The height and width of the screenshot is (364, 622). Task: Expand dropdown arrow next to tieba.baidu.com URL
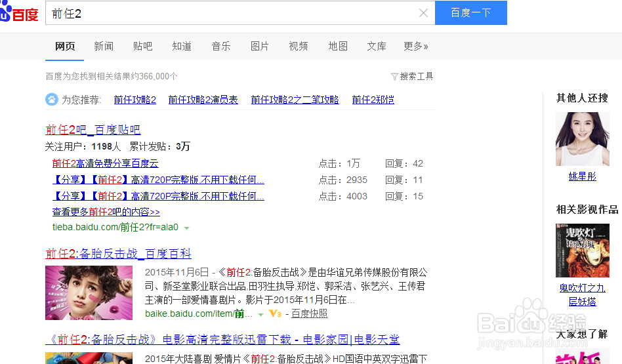(186, 228)
